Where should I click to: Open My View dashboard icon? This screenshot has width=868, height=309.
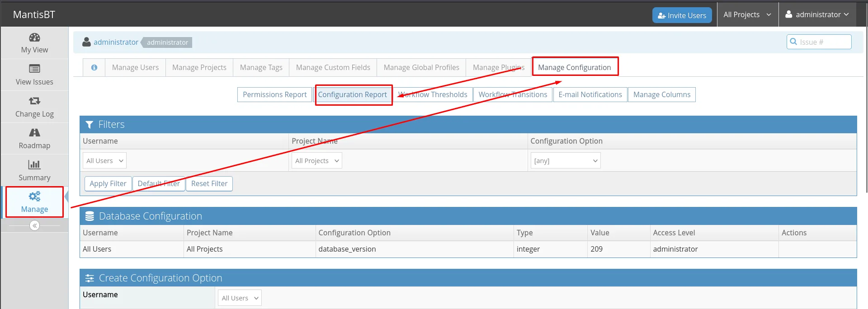point(34,37)
